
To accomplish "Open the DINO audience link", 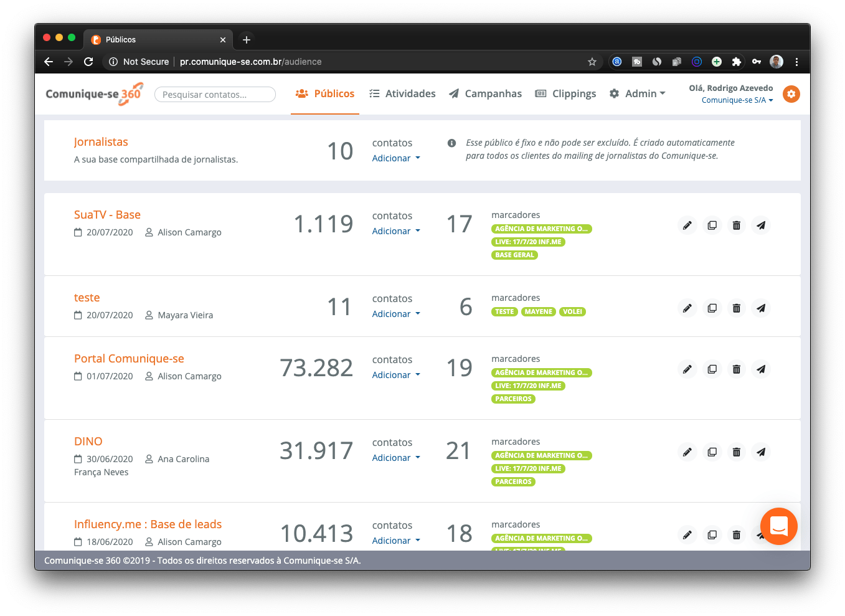I will [88, 442].
